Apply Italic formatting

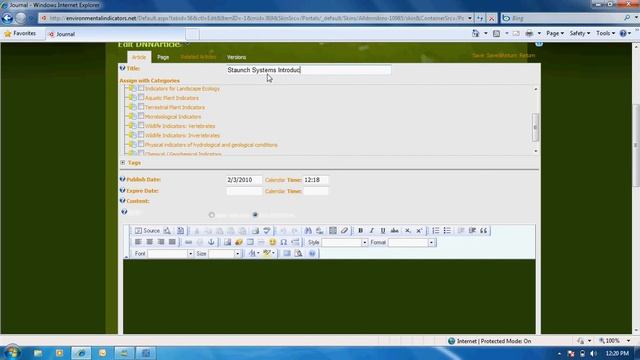tap(371, 231)
